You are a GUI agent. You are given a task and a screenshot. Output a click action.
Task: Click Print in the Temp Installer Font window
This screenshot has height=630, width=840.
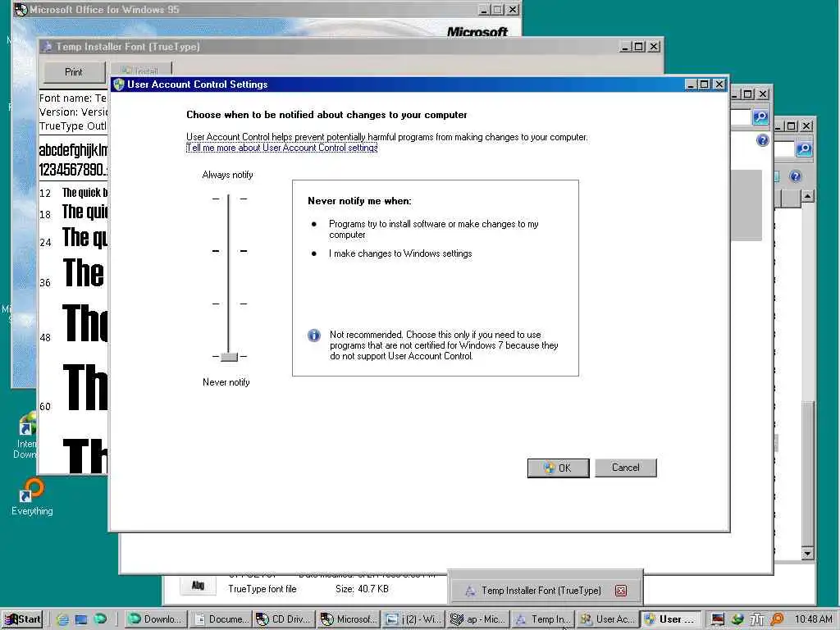(73, 72)
